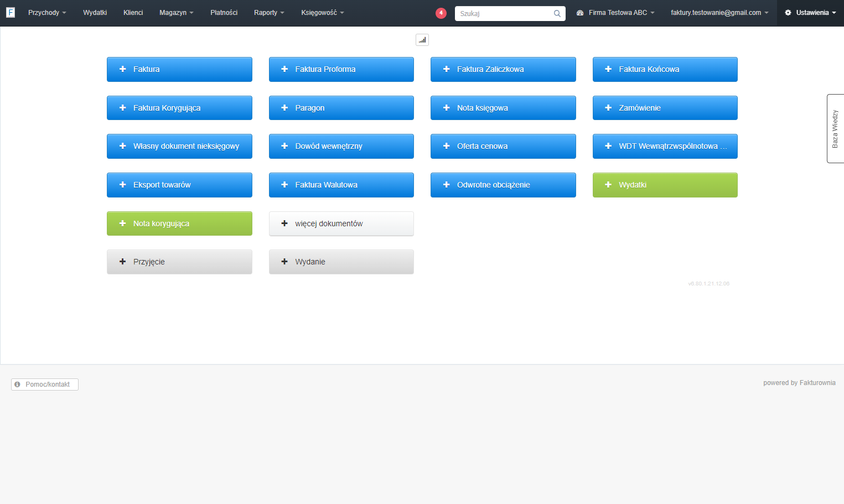Show więcej dokumentów options
The width and height of the screenshot is (844, 504).
(341, 224)
